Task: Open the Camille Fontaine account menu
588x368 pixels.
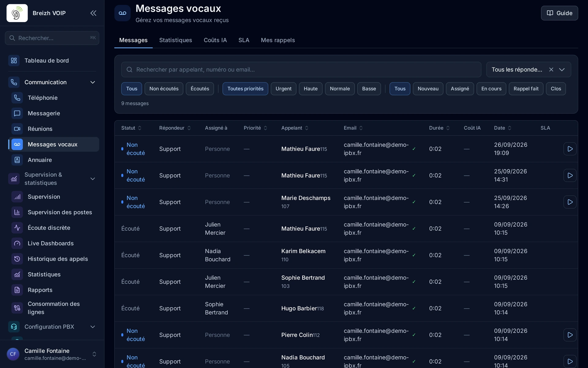Action: pos(52,354)
